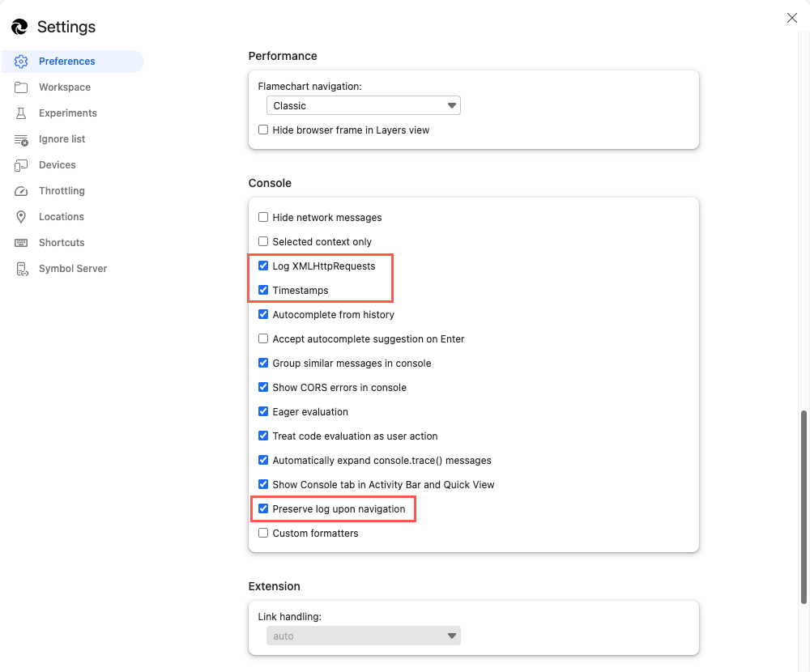Uncheck Preserve log upon navigation
Screen dimensions: 810x672
263,508
